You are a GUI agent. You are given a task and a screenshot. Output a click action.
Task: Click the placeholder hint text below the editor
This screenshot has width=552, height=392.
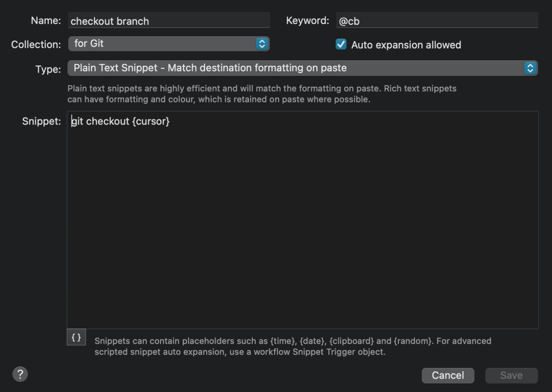click(293, 346)
